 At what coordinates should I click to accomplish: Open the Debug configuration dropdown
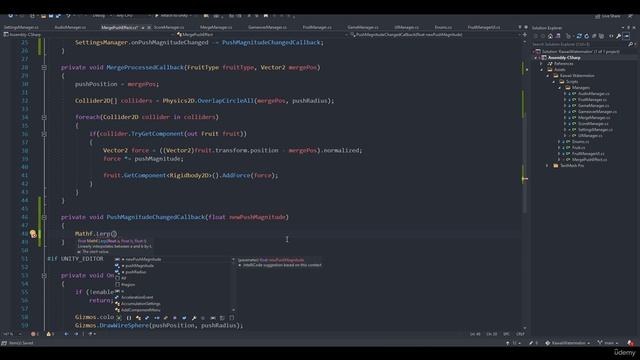coord(102,16)
